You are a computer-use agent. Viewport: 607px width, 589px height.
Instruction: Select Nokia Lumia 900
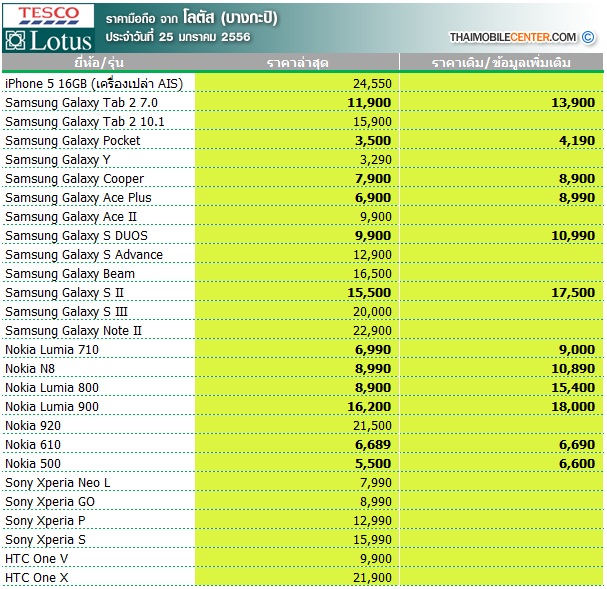52,406
